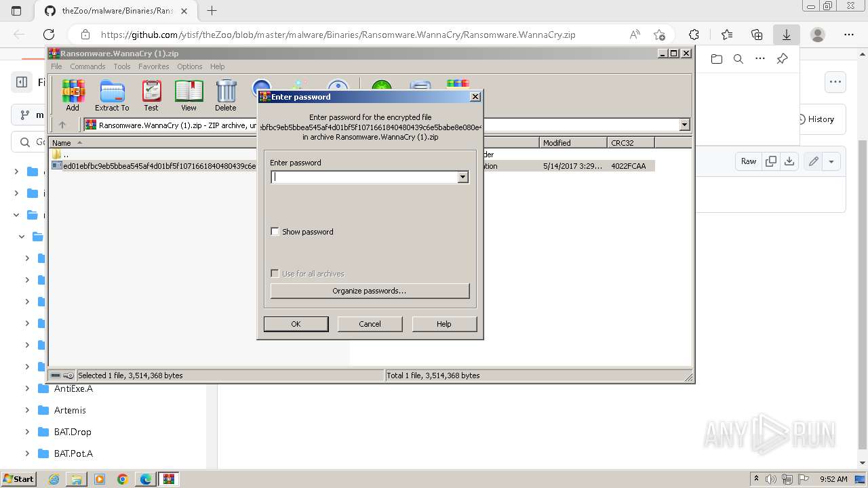Sort by the Modified column header

(573, 143)
